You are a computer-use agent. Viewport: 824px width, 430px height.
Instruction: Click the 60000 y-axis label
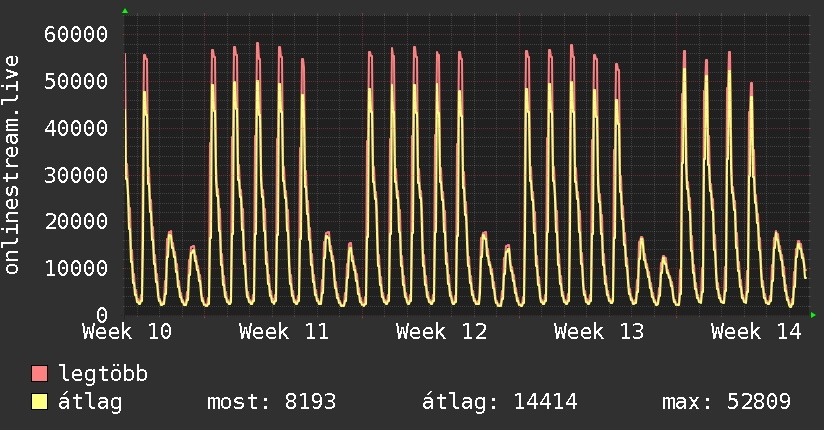(76, 35)
